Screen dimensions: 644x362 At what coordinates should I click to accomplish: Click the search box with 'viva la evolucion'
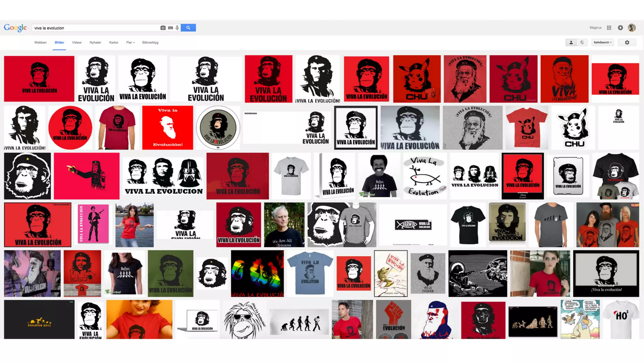click(94, 28)
